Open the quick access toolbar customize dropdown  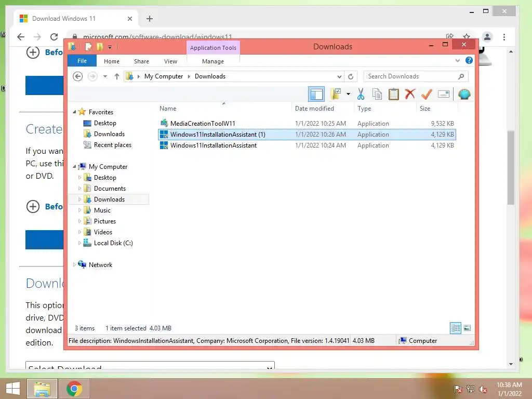coord(110,47)
